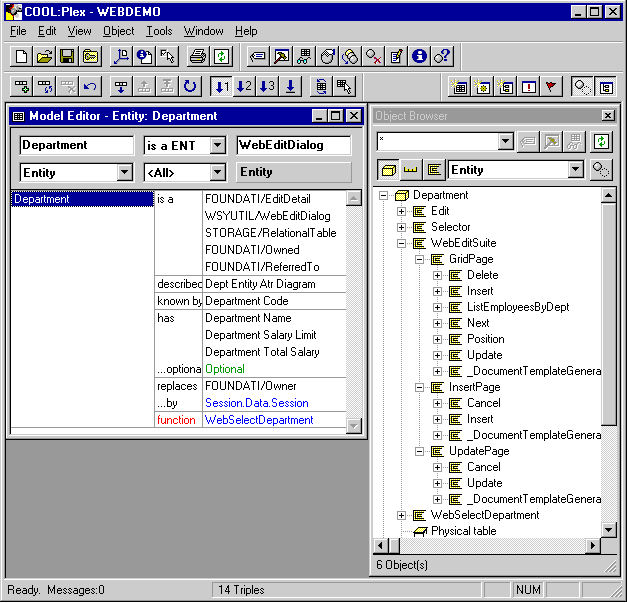The width and height of the screenshot is (627, 603).
Task: Click the Save floppy disk icon
Action: click(67, 56)
